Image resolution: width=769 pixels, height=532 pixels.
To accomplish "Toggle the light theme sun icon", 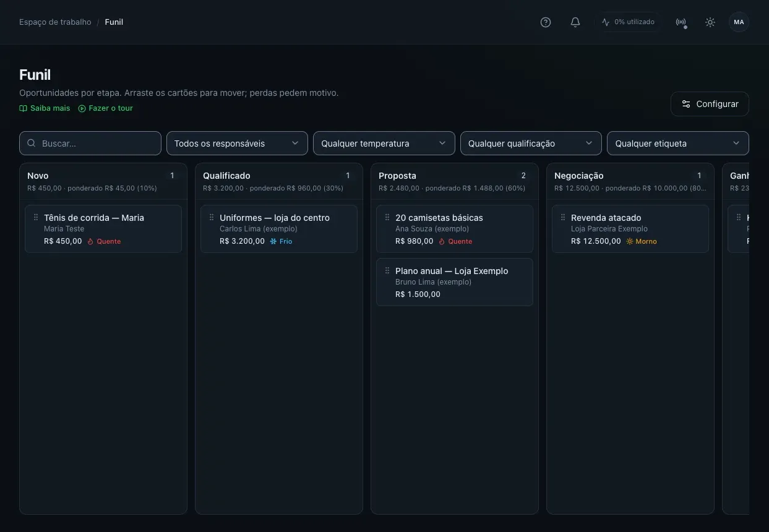I will click(710, 22).
